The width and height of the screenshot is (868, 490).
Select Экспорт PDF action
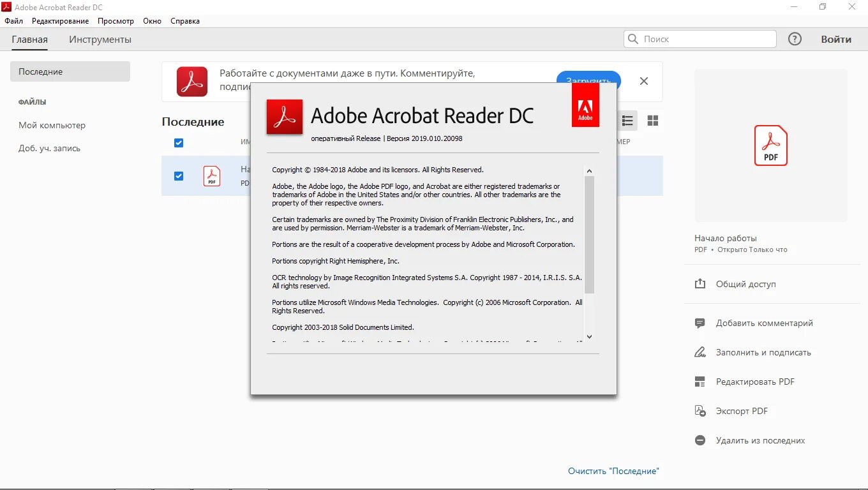coord(742,411)
